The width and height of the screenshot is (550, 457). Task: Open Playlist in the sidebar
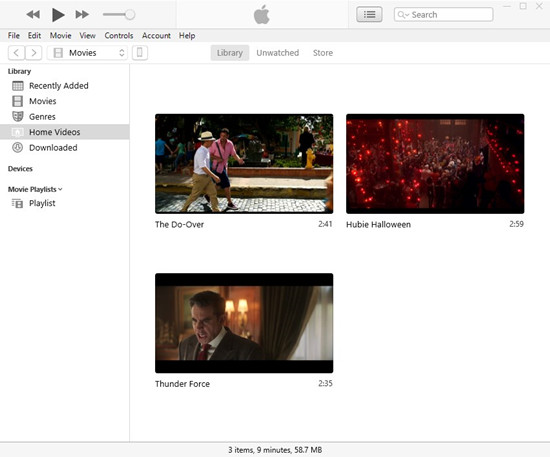point(65,203)
